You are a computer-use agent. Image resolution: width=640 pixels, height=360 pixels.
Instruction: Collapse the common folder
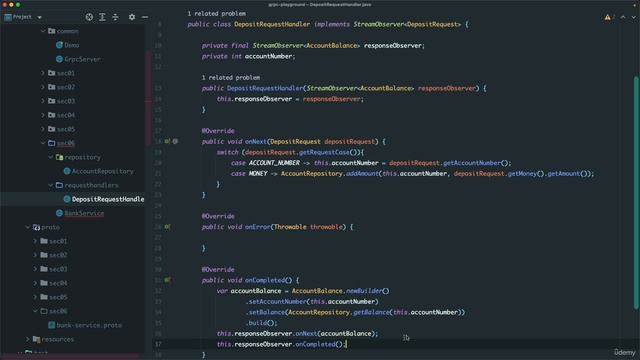tap(43, 31)
